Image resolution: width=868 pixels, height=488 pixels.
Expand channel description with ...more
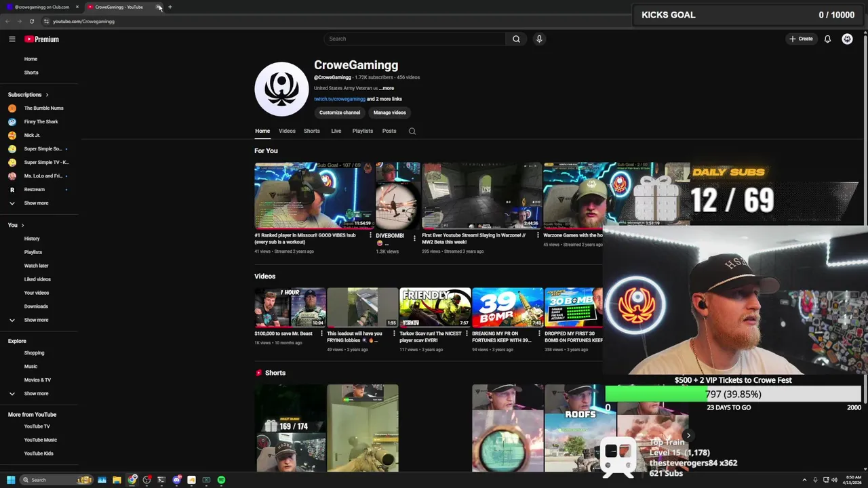(387, 88)
